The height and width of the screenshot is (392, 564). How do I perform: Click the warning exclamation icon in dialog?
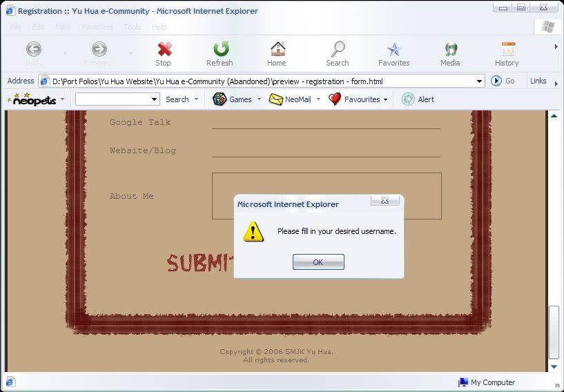point(253,231)
